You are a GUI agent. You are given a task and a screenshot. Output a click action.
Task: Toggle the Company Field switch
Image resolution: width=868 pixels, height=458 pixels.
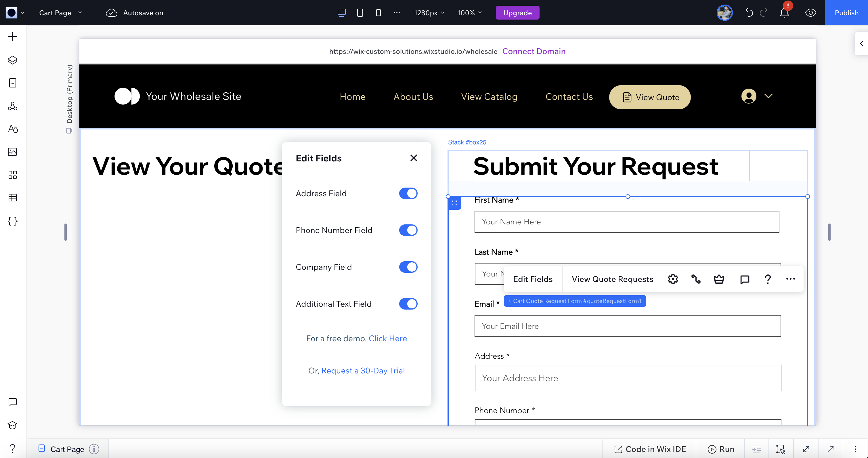408,267
